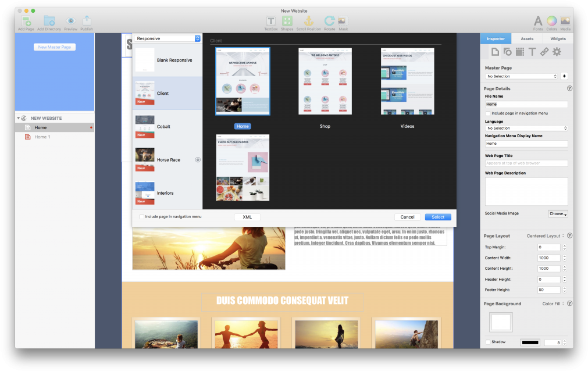
Task: Click the Select button
Action: pyautogui.click(x=437, y=216)
